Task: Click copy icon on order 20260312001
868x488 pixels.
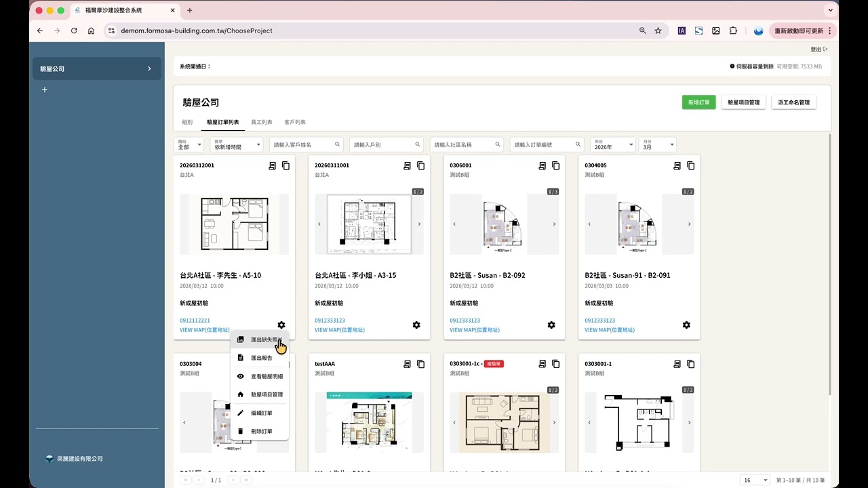Action: (x=285, y=165)
